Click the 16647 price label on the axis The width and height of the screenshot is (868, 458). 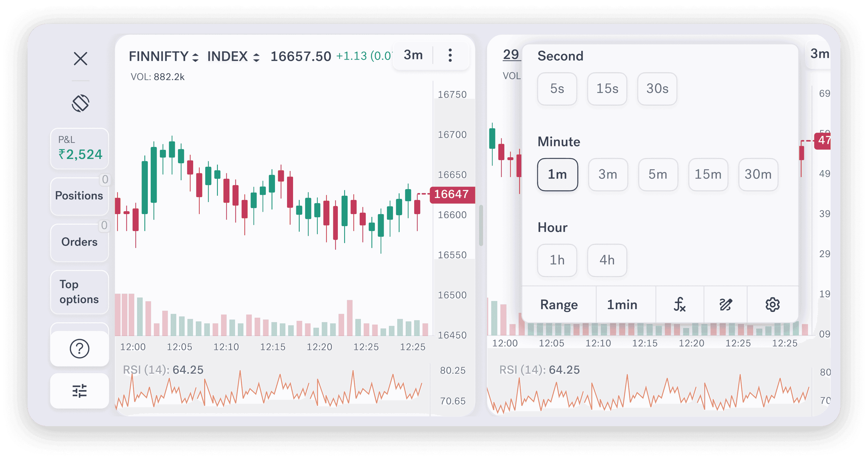(452, 194)
